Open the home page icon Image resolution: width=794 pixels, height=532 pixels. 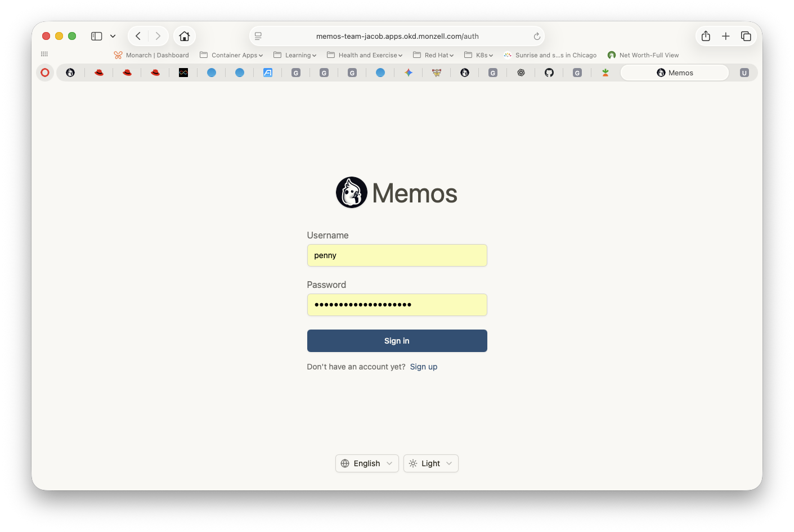[184, 36]
